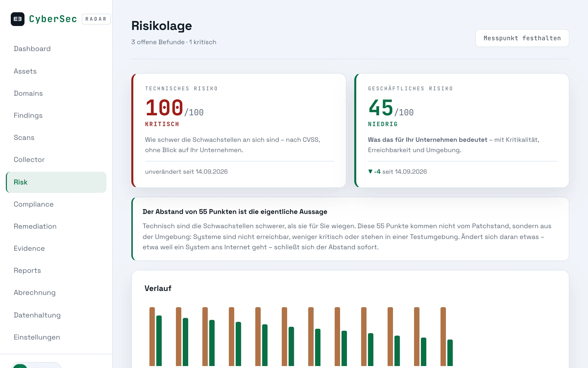The image size is (588, 368).
Task: Click 'Was das für Ihr Unternehmen bedeutet' text
Action: [428, 140]
